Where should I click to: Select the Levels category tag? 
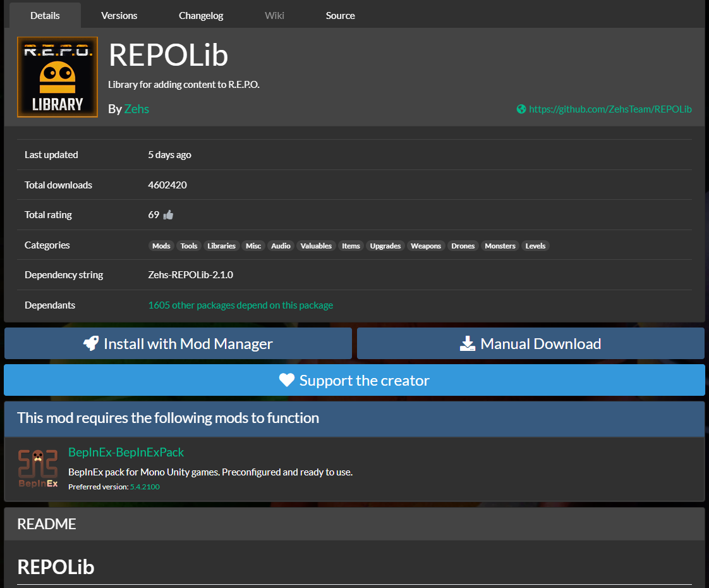coord(535,245)
